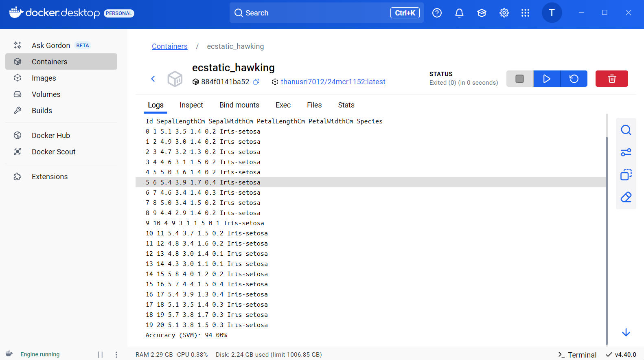Clear the logs with eraser icon

[626, 197]
